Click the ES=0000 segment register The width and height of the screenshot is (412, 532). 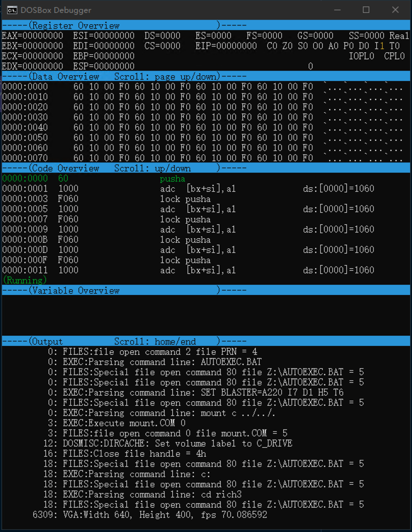tap(213, 36)
